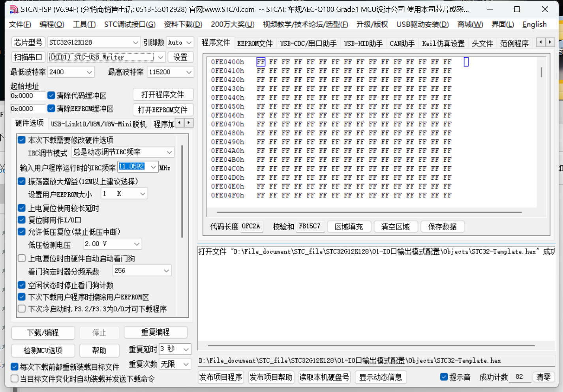Click the 扫描串口 button

pos(28,57)
